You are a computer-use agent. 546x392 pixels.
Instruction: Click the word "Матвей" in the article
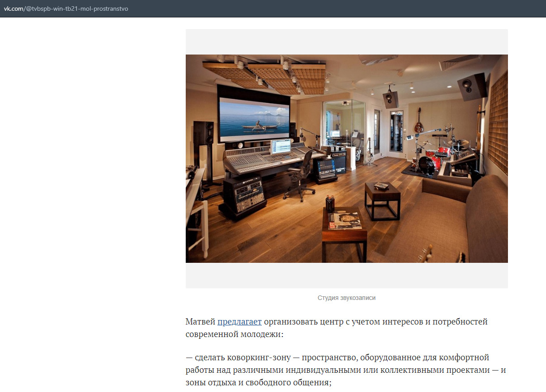click(200, 322)
